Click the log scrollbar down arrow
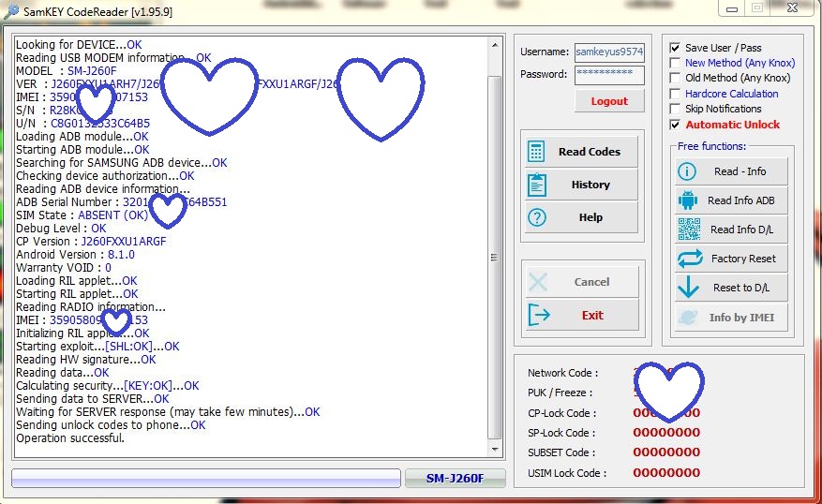The image size is (822, 504). point(495,450)
